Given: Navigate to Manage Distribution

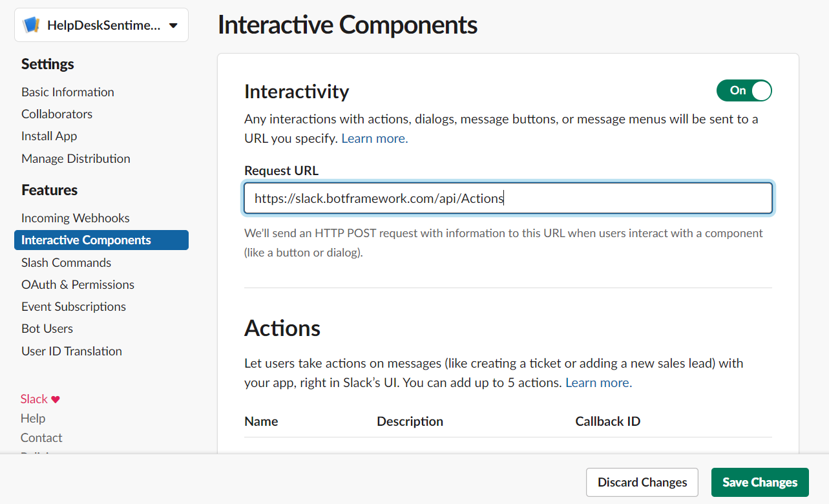Looking at the screenshot, I should 76,158.
